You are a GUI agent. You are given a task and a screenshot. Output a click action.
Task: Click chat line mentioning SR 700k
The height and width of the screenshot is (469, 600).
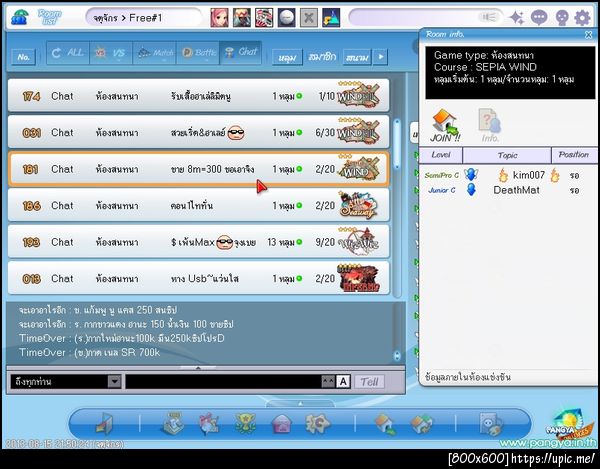(90, 352)
